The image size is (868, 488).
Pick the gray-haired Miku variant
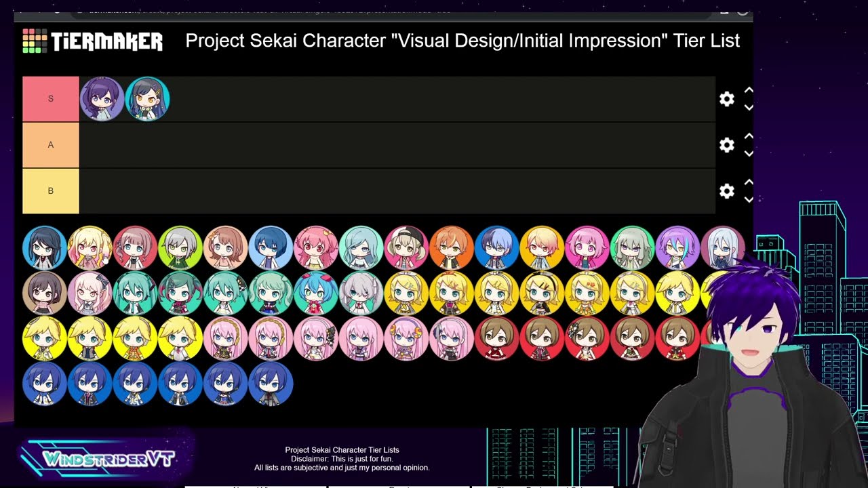[361, 293]
